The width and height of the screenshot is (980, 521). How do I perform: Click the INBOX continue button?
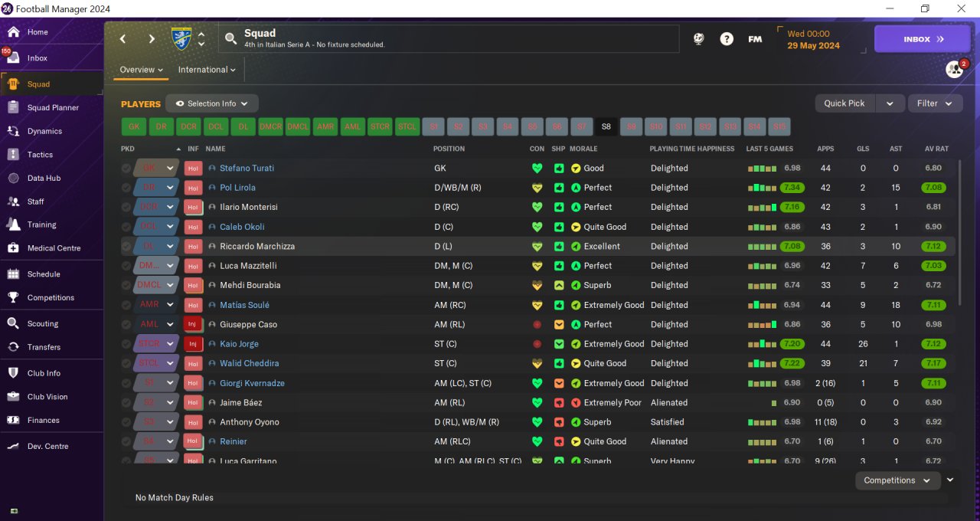[923, 39]
